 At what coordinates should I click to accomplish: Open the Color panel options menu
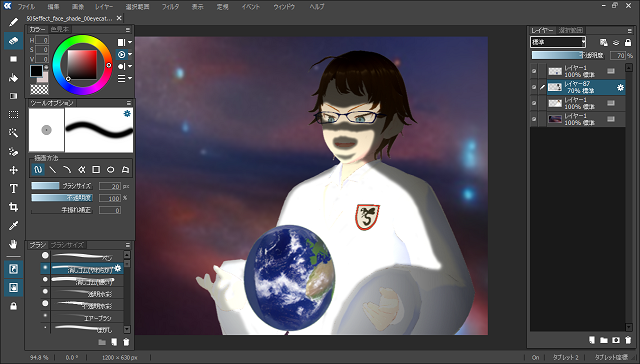point(128,29)
